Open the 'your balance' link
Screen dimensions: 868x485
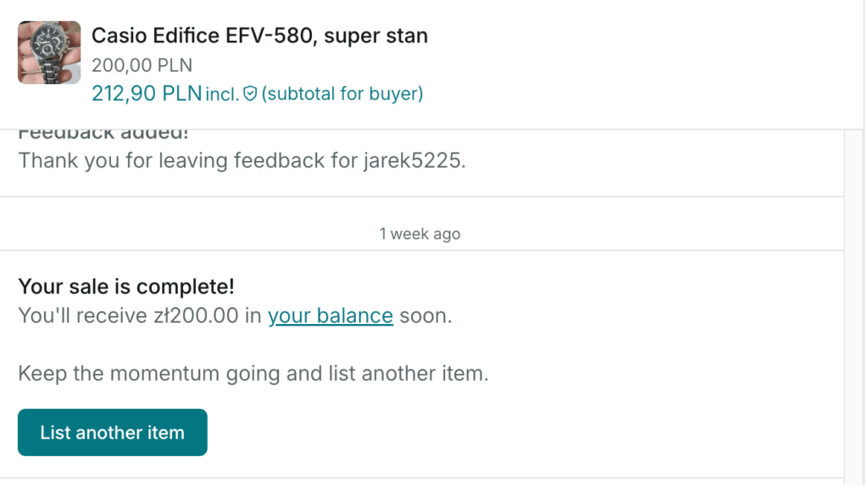(x=331, y=315)
